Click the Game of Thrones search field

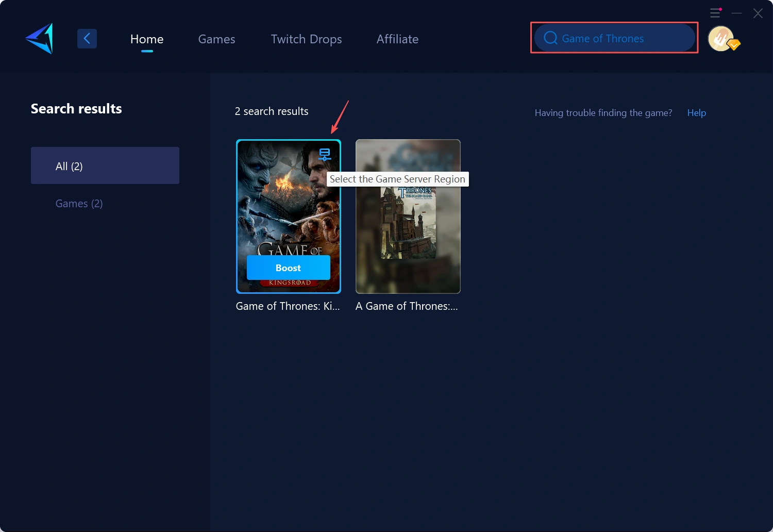(x=614, y=38)
